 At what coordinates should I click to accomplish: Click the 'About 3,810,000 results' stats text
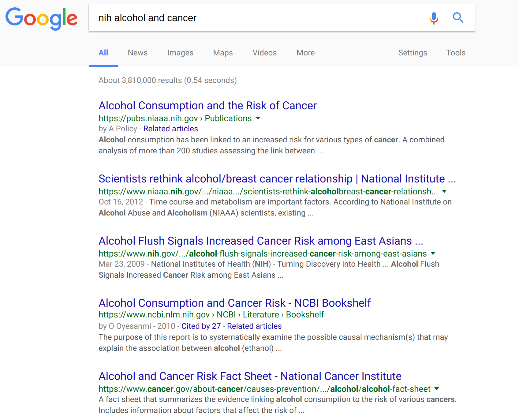coord(168,80)
